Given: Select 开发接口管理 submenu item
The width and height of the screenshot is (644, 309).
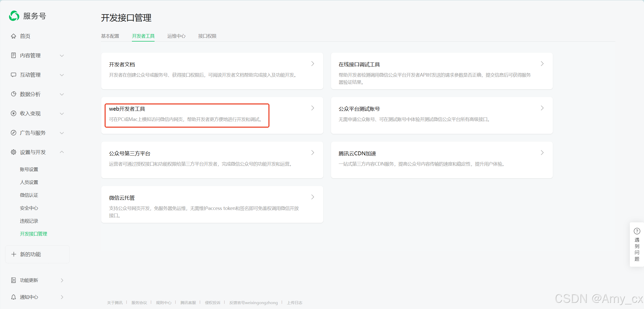Looking at the screenshot, I should (33, 234).
